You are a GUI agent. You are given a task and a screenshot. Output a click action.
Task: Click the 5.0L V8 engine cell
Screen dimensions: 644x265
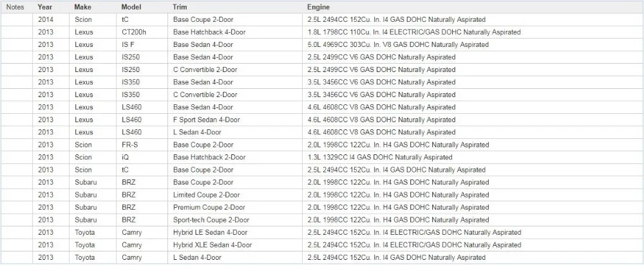point(473,45)
